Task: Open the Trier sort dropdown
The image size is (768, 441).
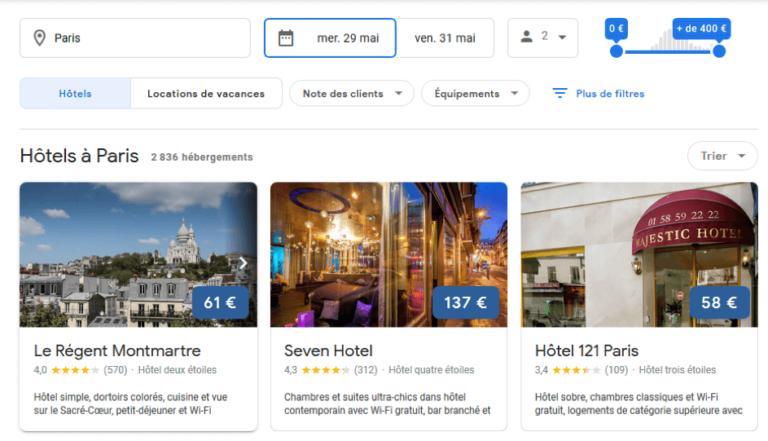Action: [x=722, y=156]
